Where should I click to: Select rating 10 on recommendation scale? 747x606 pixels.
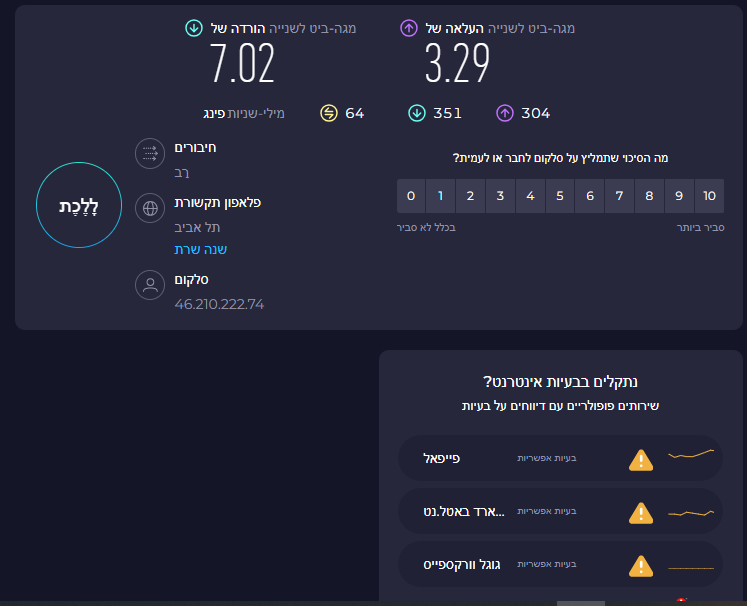click(x=709, y=195)
